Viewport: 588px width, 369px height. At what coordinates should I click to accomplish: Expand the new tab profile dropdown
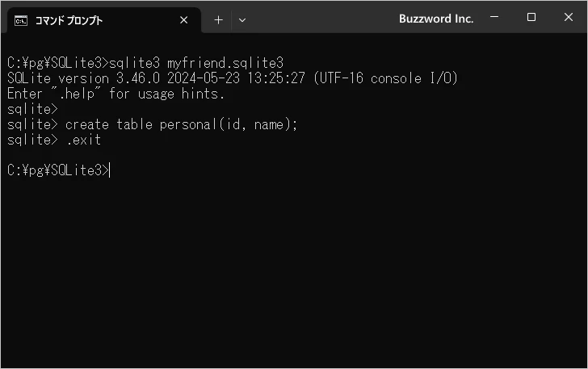pos(242,20)
